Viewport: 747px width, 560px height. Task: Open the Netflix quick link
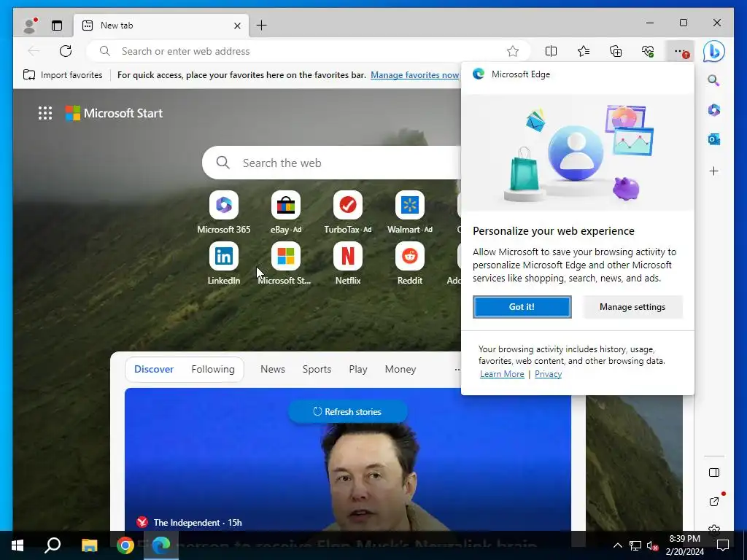347,263
